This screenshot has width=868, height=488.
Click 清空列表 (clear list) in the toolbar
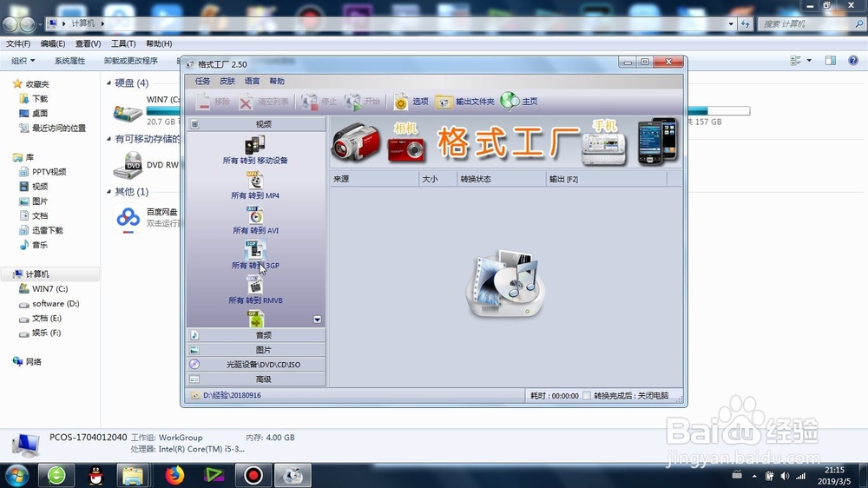point(264,102)
